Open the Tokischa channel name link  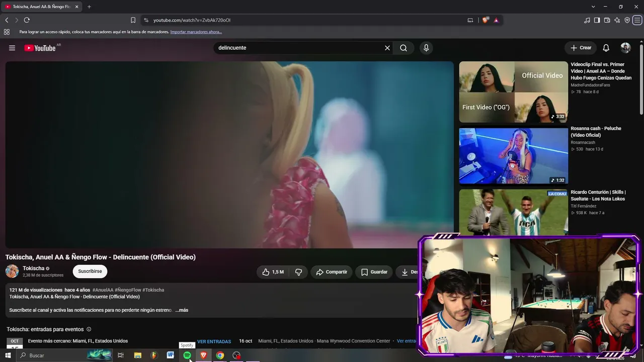point(34,268)
